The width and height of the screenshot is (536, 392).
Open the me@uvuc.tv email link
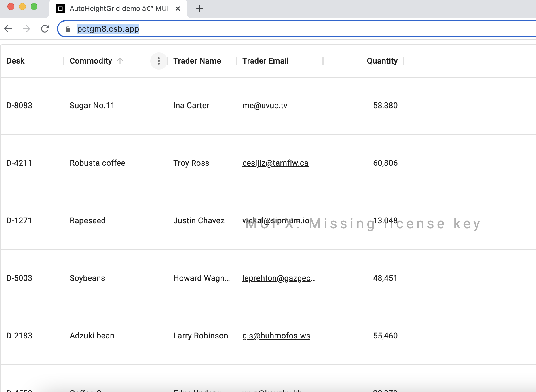pos(265,105)
